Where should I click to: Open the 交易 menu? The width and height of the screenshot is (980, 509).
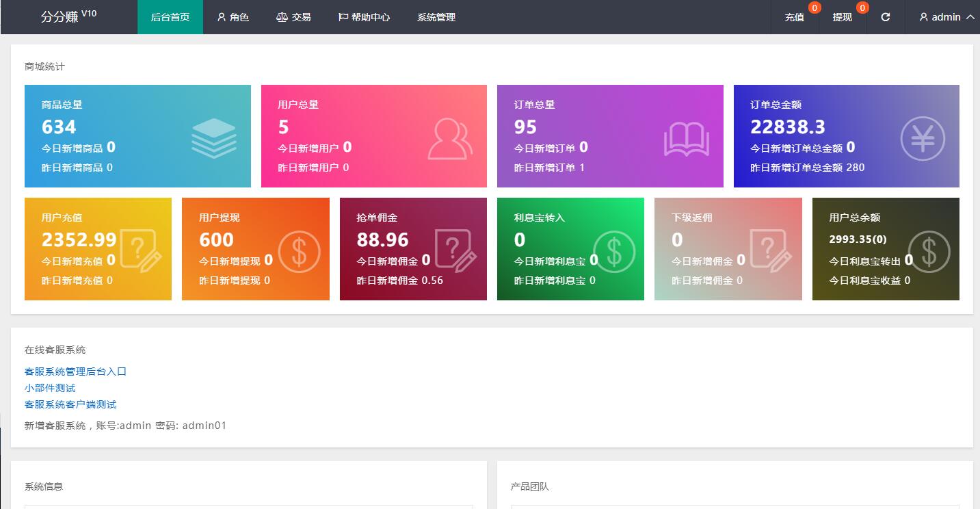(293, 17)
